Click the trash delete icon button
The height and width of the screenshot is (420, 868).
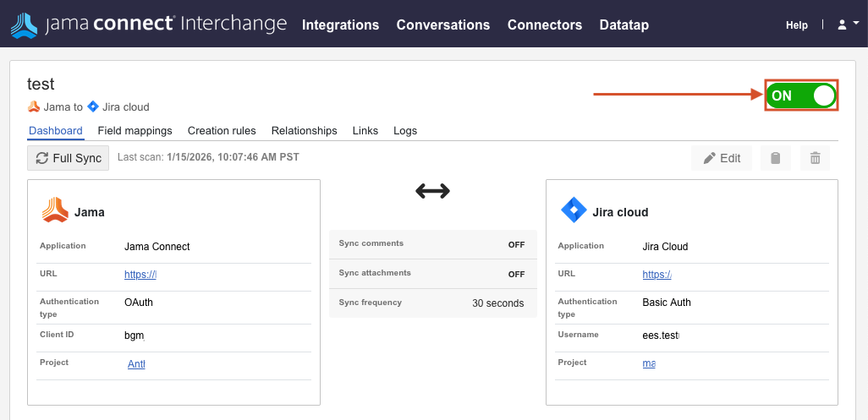coord(815,158)
